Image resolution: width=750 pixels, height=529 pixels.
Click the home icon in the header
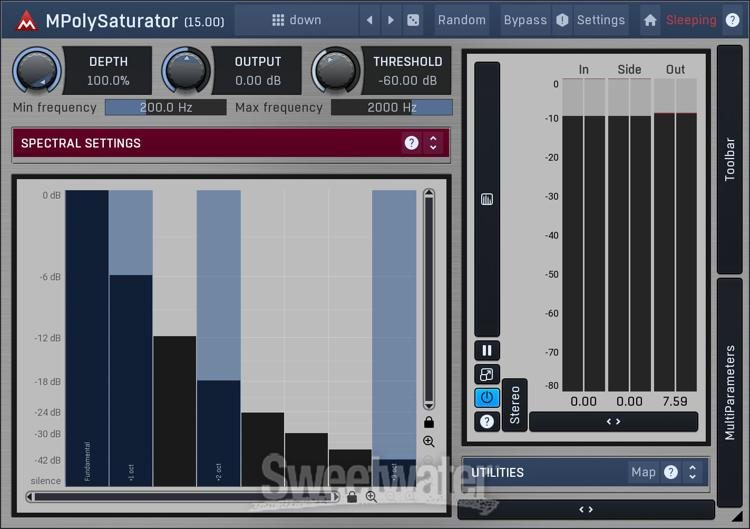coord(650,20)
